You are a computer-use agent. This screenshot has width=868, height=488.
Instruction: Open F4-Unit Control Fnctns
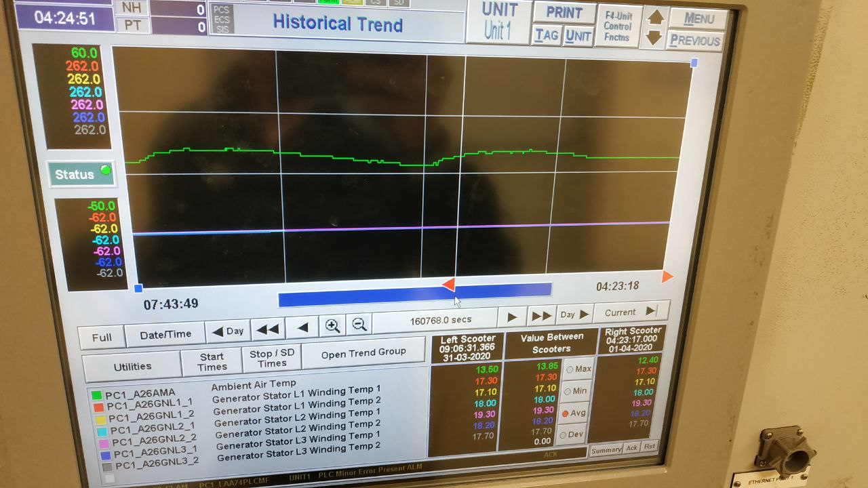coord(618,26)
